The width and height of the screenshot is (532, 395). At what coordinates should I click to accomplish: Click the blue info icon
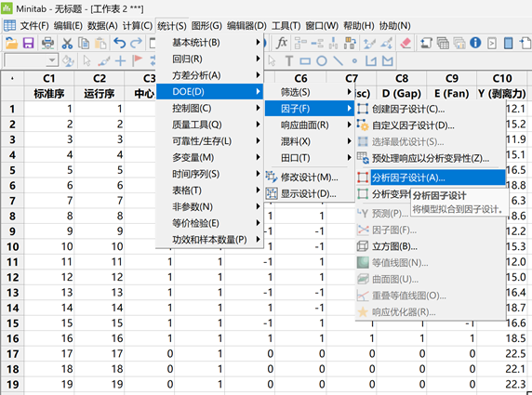point(475,43)
